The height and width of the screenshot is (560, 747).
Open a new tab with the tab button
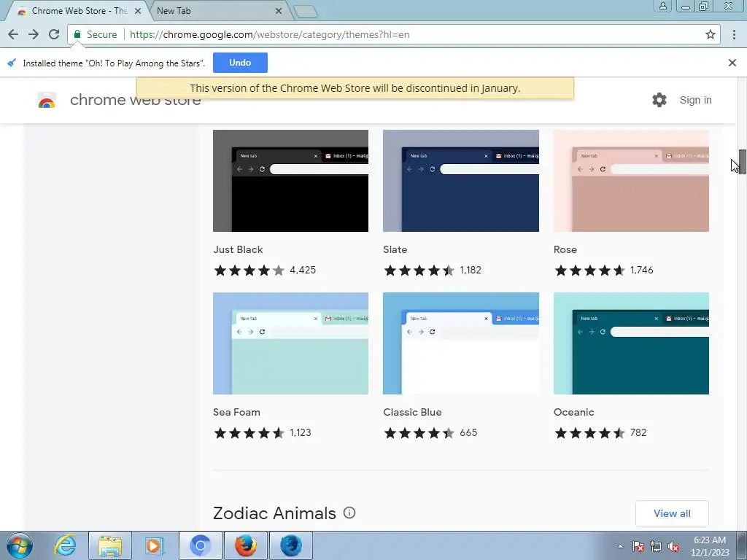[x=306, y=11]
